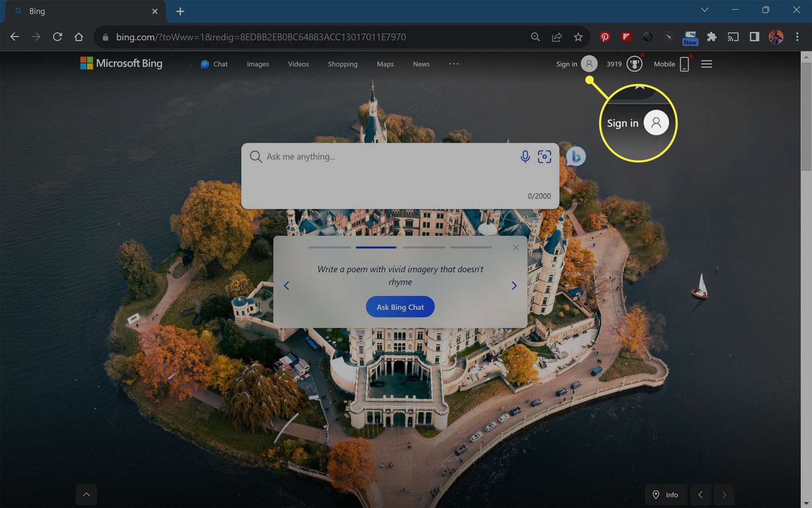812x508 pixels.
Task: Toggle the browser side panel
Action: tap(754, 37)
